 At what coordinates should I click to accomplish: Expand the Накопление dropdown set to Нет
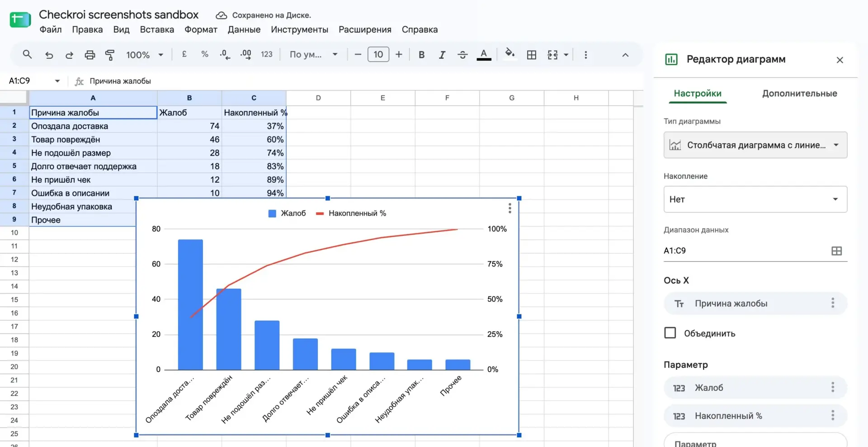[755, 199]
